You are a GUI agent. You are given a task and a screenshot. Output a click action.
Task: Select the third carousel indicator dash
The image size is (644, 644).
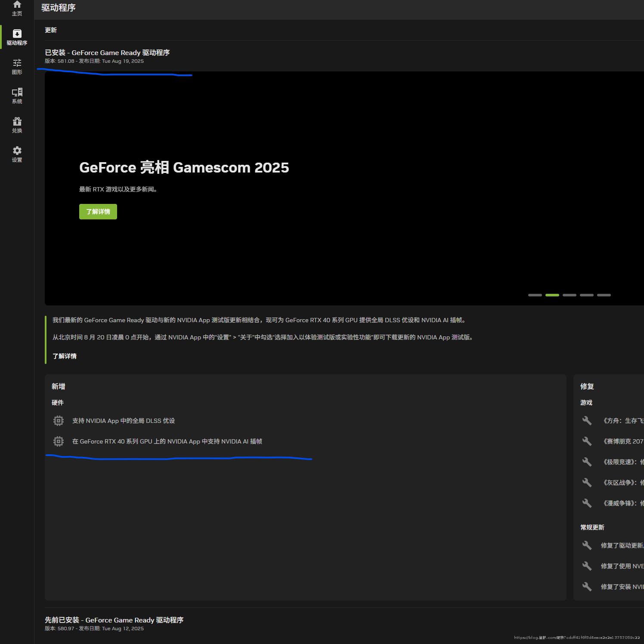point(570,295)
